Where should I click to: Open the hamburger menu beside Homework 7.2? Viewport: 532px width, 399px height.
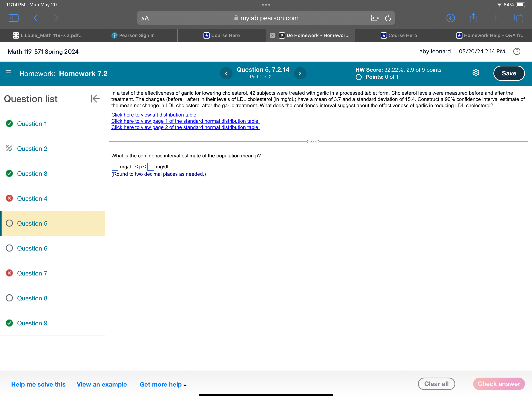pos(8,73)
